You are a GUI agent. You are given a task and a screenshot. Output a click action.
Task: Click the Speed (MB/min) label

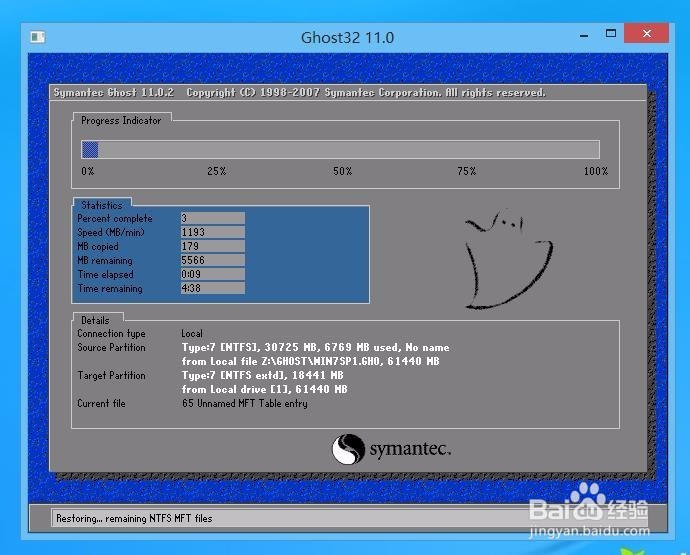pyautogui.click(x=111, y=232)
